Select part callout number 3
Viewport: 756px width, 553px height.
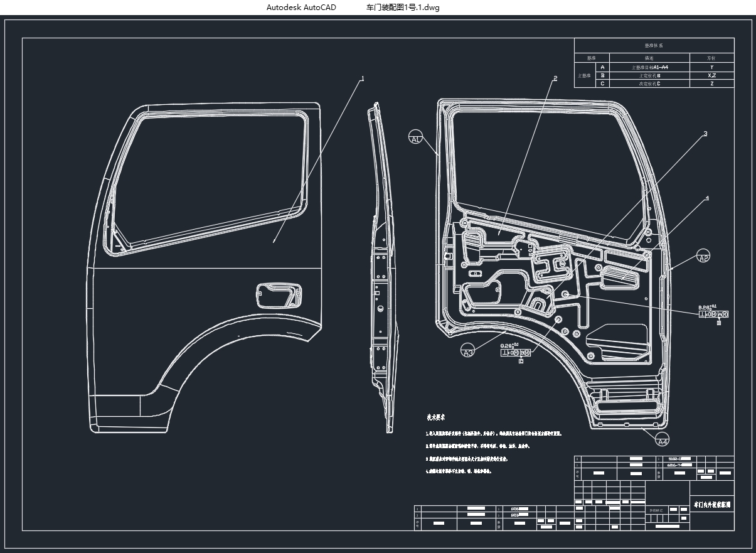[x=705, y=134]
